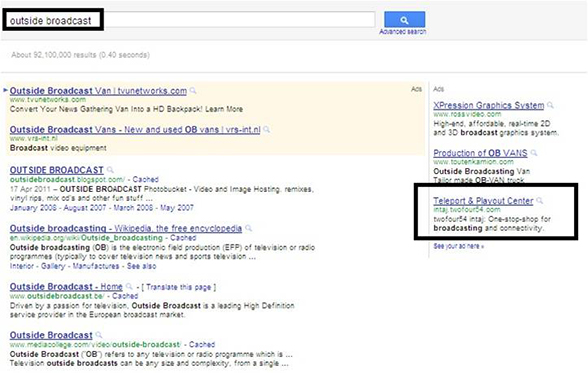Preview icon beside Teleport & Playout Center
The height and width of the screenshot is (373, 588).
point(540,201)
